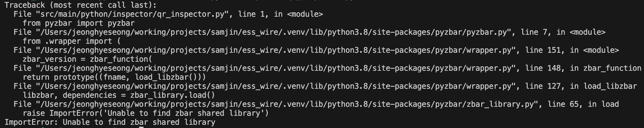Click the 'return prototype((fname, load_libzbar()))' line
The width and height of the screenshot is (644, 128).
(x=114, y=77)
